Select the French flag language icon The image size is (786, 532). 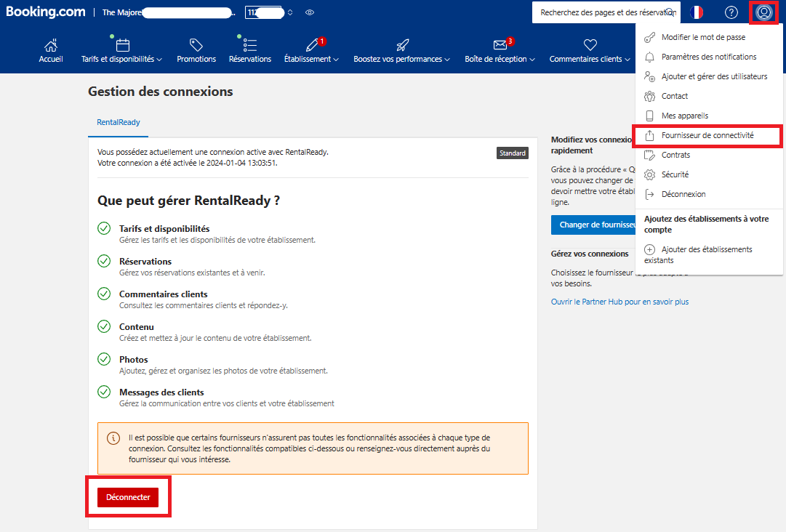(697, 12)
